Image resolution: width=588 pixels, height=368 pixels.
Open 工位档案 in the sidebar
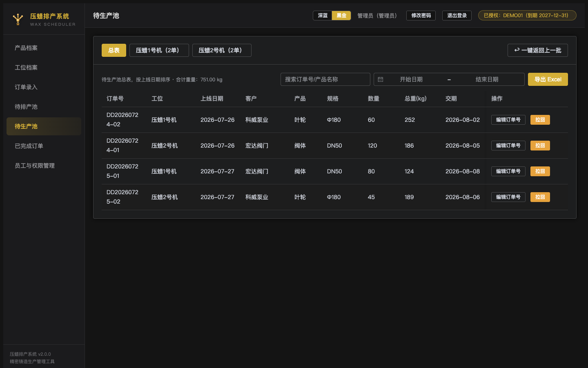coord(44,67)
